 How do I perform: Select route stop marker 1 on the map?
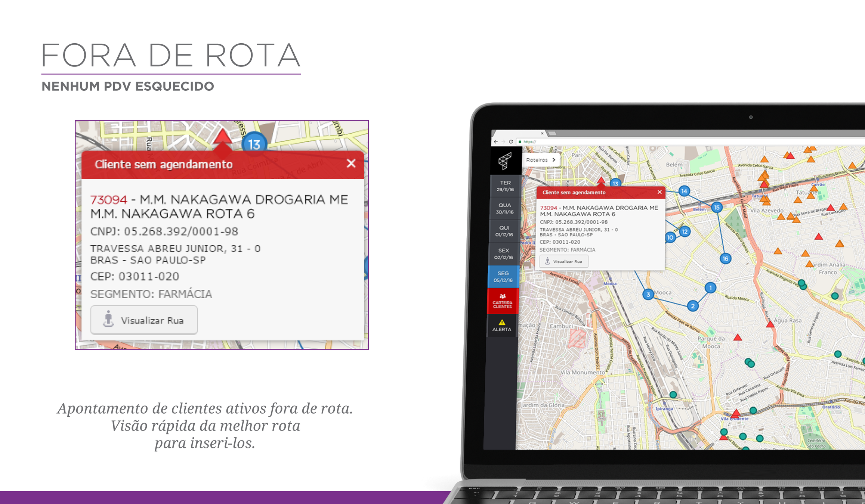coord(710,287)
